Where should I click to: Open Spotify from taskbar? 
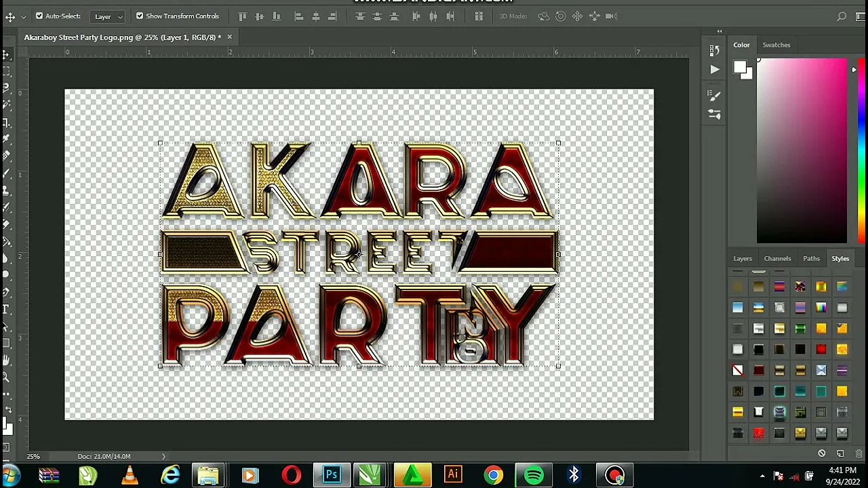click(534, 475)
